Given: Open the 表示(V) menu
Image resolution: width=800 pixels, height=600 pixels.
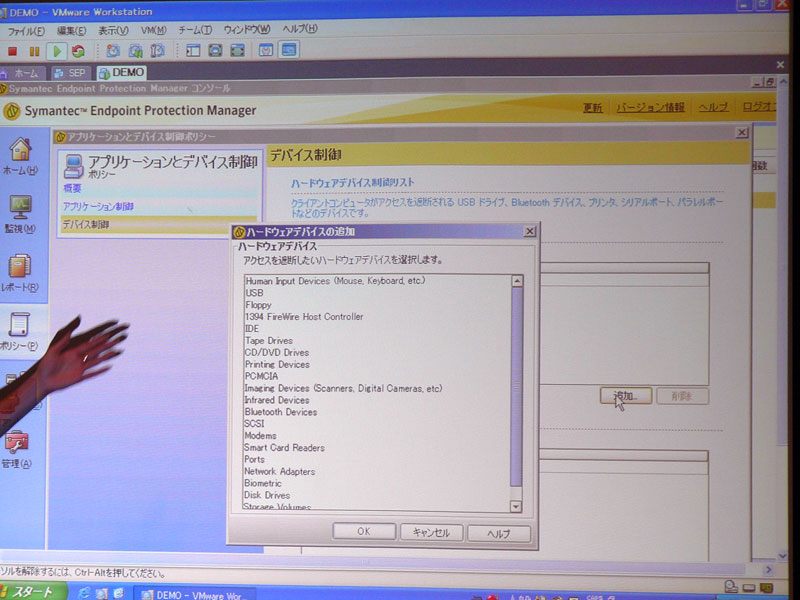Looking at the screenshot, I should [113, 31].
